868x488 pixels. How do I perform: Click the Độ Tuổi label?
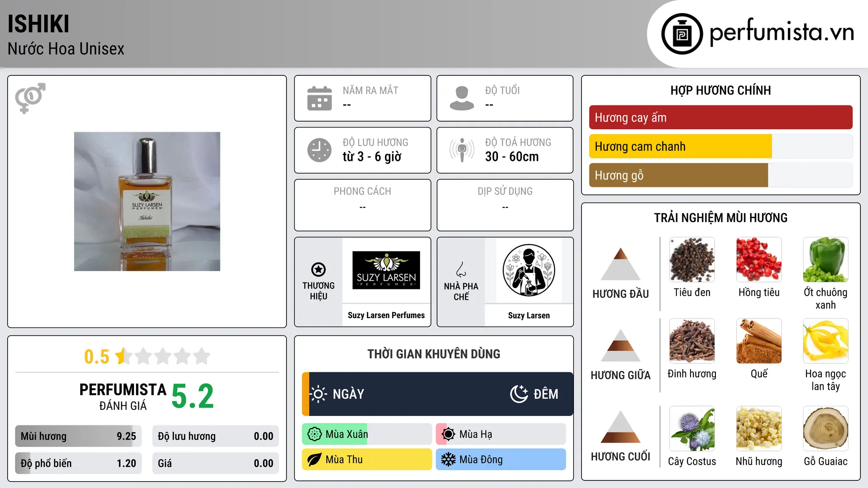point(502,90)
